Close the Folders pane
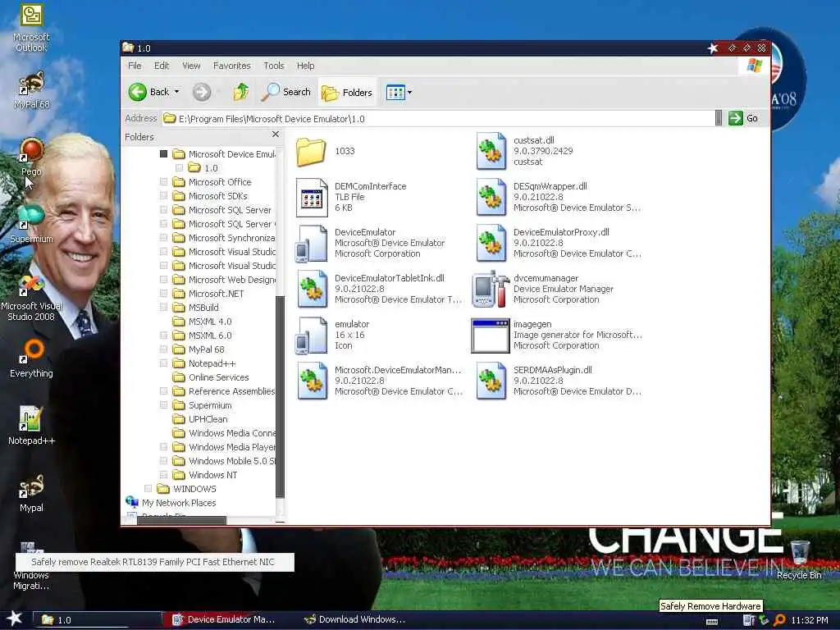 click(276, 135)
